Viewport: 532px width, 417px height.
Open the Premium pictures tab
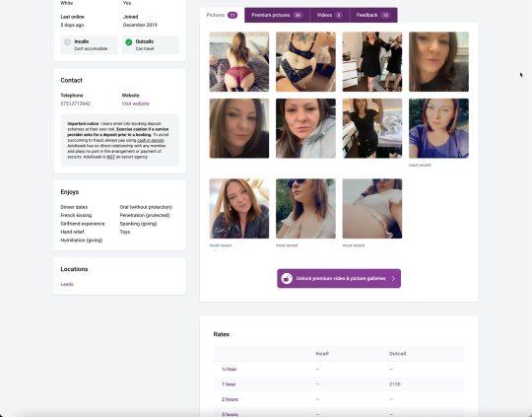[277, 15]
